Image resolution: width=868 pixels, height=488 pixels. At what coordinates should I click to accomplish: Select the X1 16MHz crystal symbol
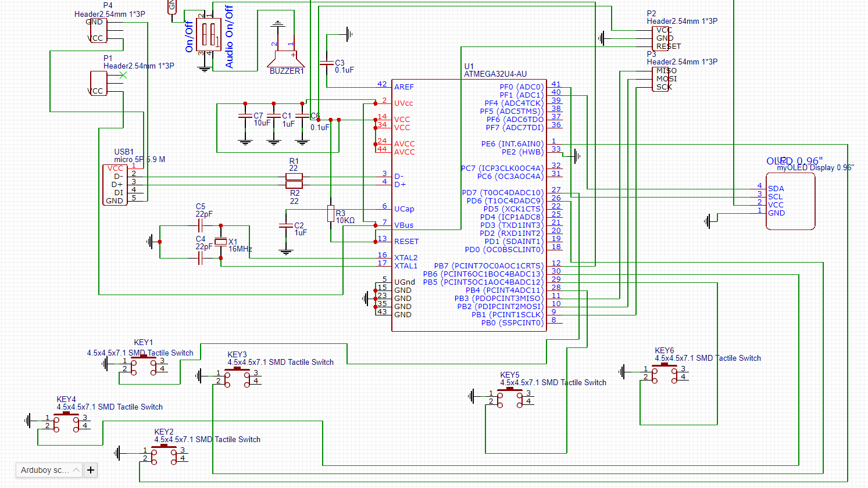[220, 242]
